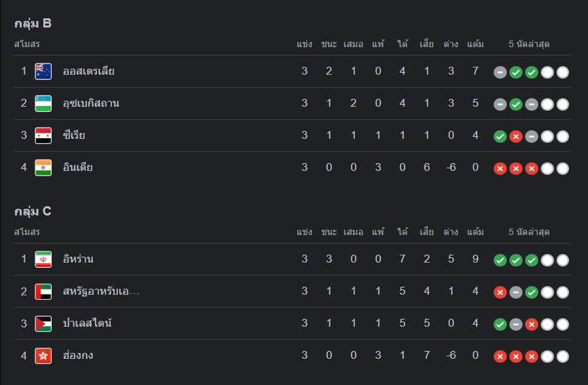Click the Hong Kong flag icon
The width and height of the screenshot is (588, 385).
(x=43, y=356)
